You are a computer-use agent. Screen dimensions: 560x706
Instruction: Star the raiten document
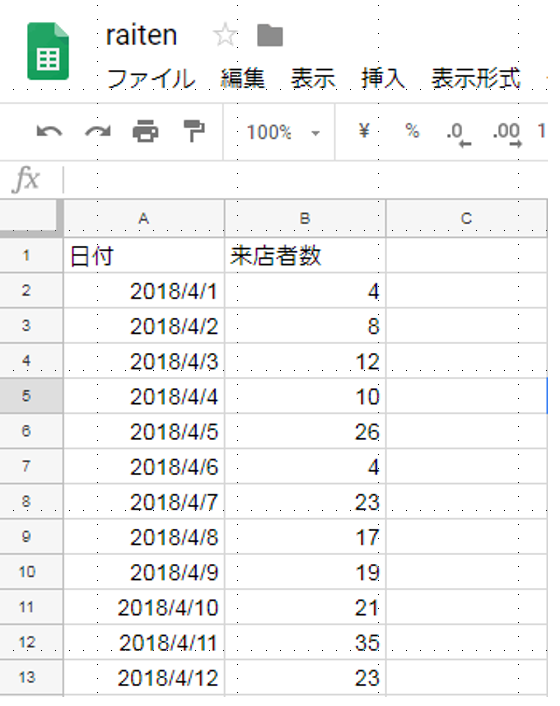click(x=225, y=35)
